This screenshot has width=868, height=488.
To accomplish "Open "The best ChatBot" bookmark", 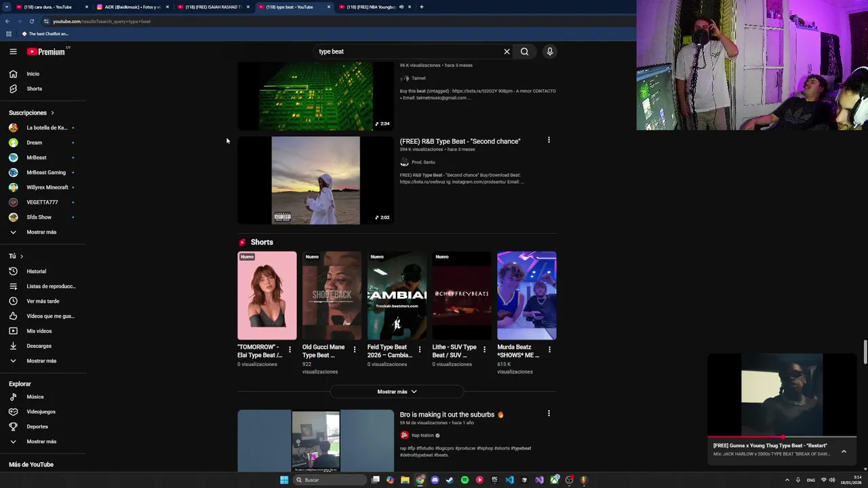I will point(45,34).
